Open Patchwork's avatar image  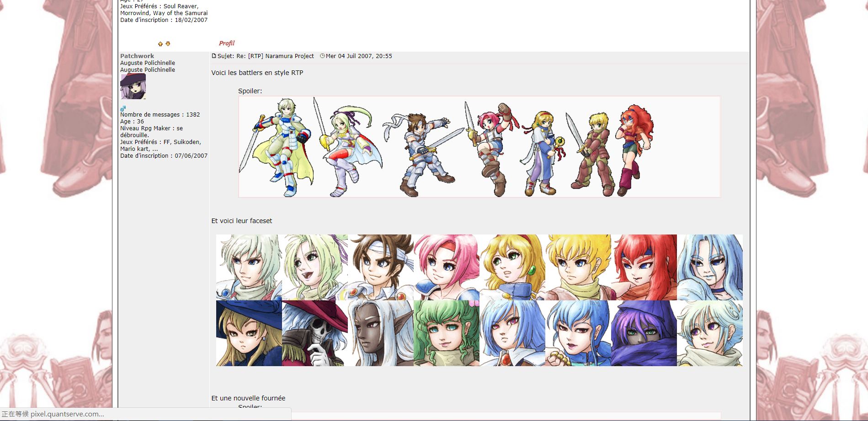point(133,86)
